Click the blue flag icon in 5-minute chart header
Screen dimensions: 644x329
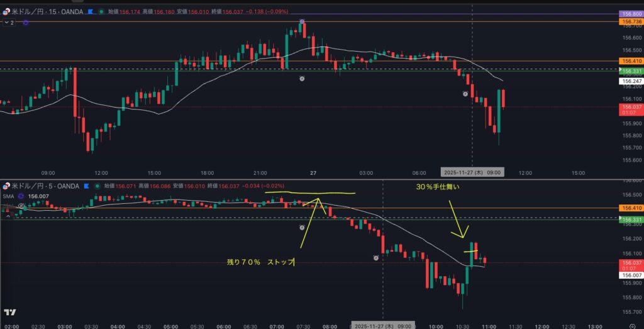[x=88, y=186]
